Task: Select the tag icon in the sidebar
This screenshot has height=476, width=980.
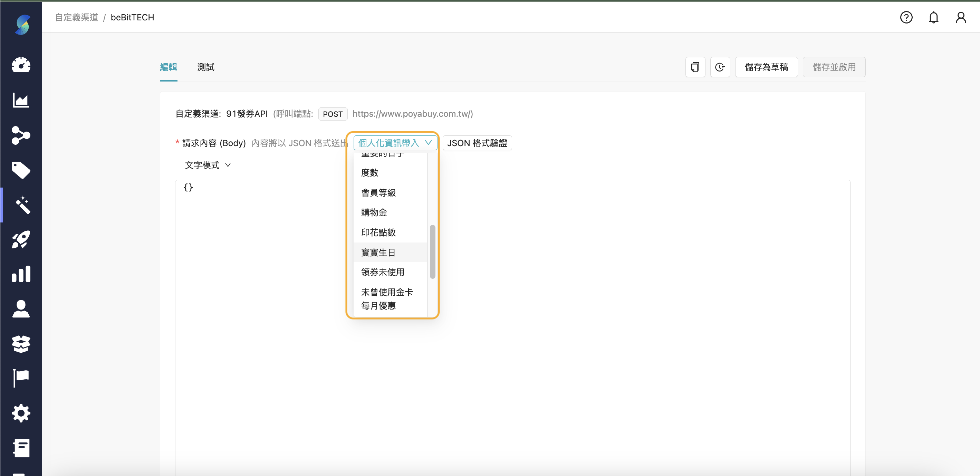Action: [21, 170]
